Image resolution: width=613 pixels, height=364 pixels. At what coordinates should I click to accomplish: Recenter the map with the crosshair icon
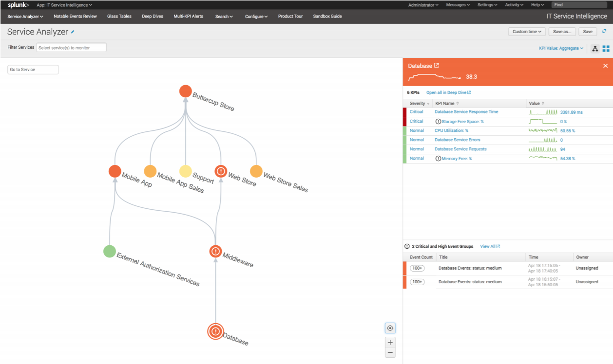[390, 328]
